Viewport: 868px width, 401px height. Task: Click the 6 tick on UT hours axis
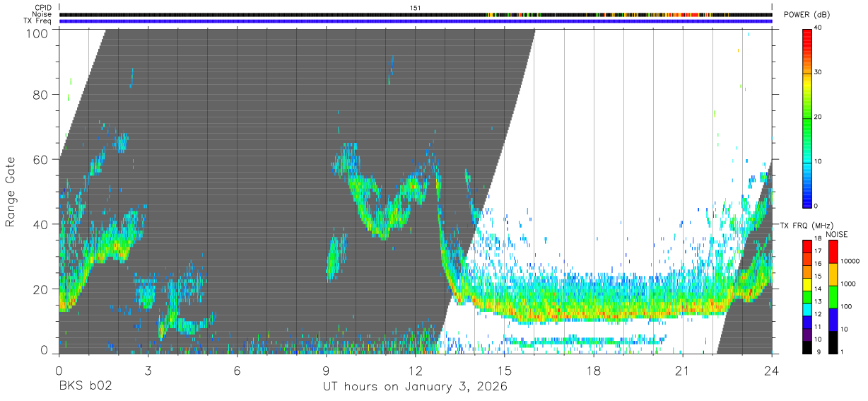(237, 370)
